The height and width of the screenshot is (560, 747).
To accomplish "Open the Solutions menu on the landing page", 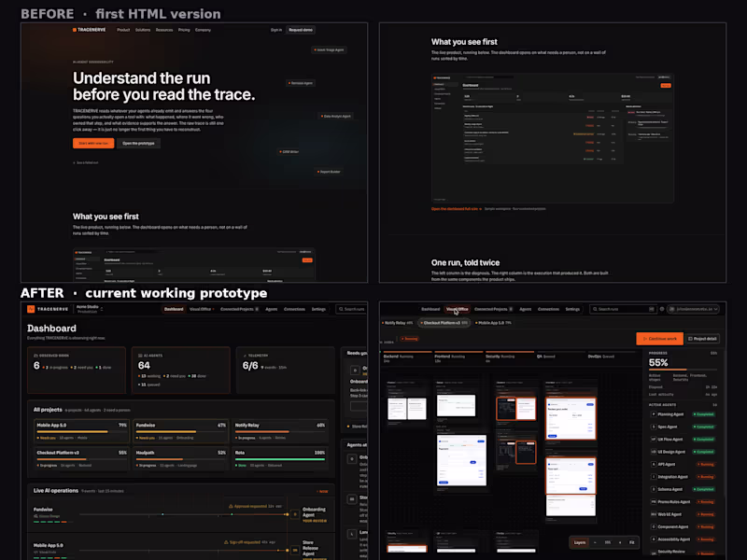I will tap(143, 30).
